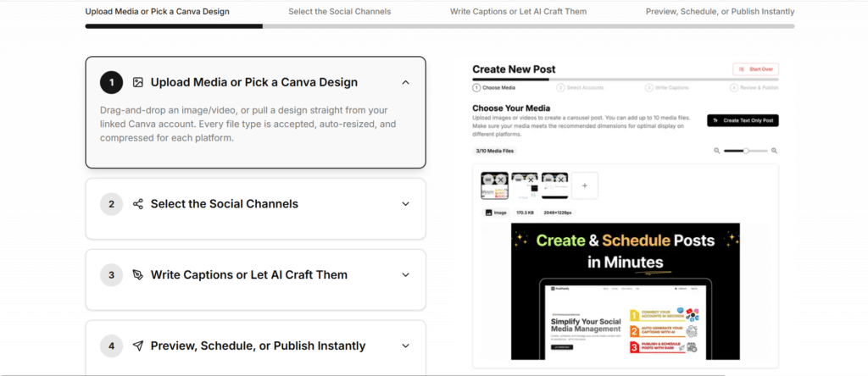Screen dimensions: 868x376
Task: Expand the Preview, Schedule, or Publish chevron
Action: (406, 346)
